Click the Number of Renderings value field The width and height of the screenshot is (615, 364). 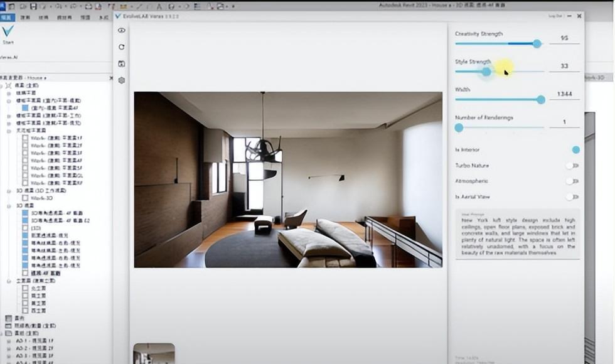(564, 122)
